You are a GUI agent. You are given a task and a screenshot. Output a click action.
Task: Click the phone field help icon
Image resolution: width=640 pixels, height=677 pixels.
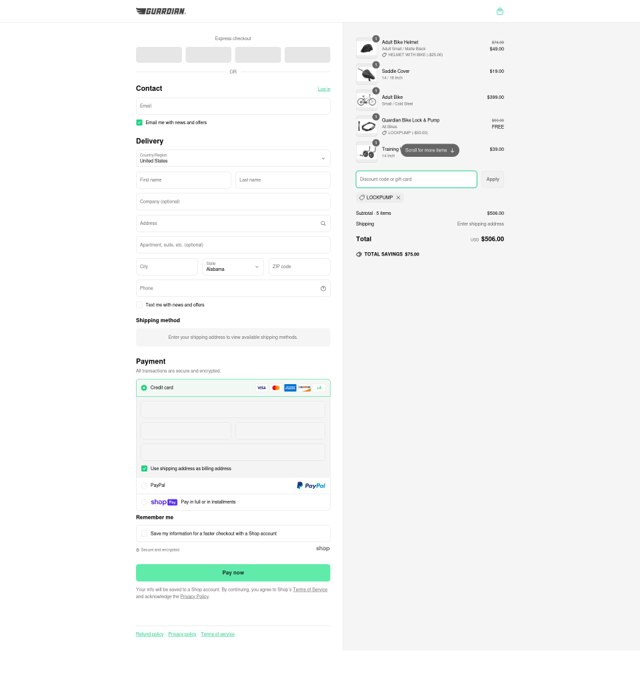tap(323, 288)
